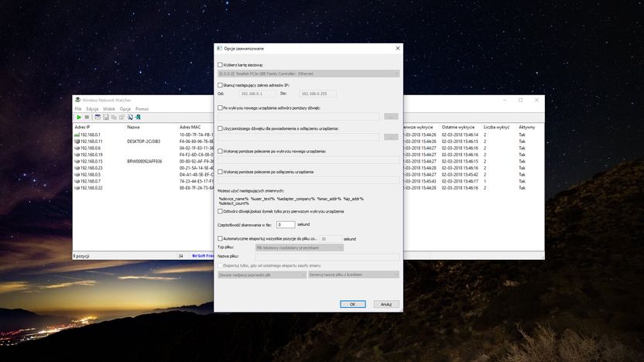Click browse button for new device sound
This screenshot has width=644, height=362.
point(391,117)
